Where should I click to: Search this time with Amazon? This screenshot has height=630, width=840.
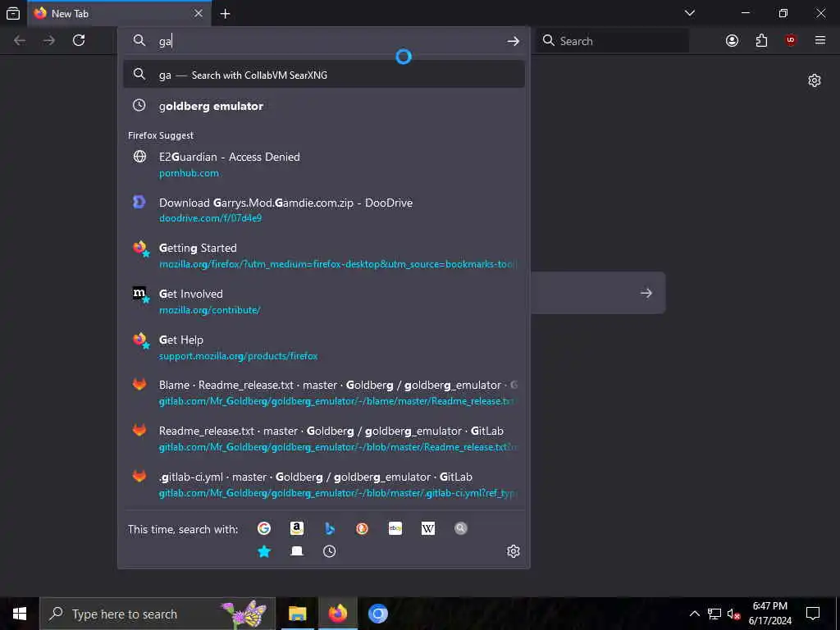(297, 529)
